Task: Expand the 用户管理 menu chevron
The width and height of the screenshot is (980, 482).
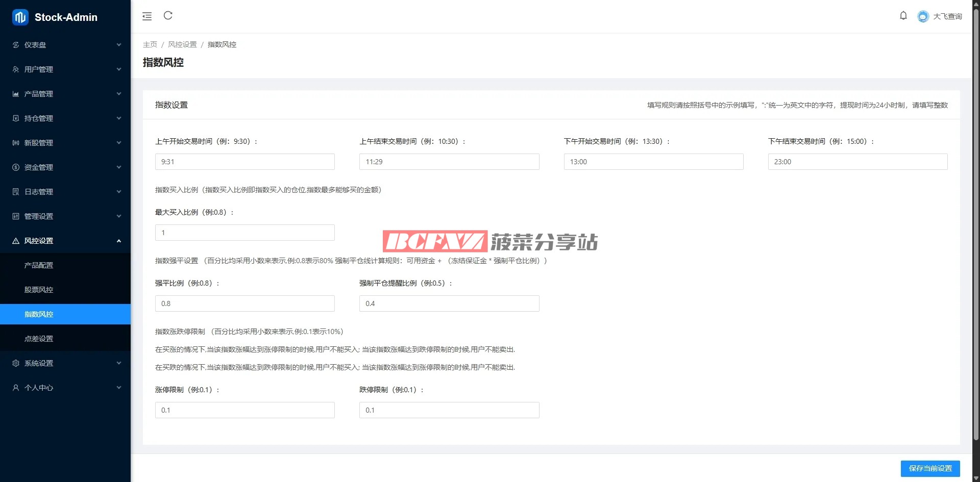Action: pyautogui.click(x=119, y=69)
